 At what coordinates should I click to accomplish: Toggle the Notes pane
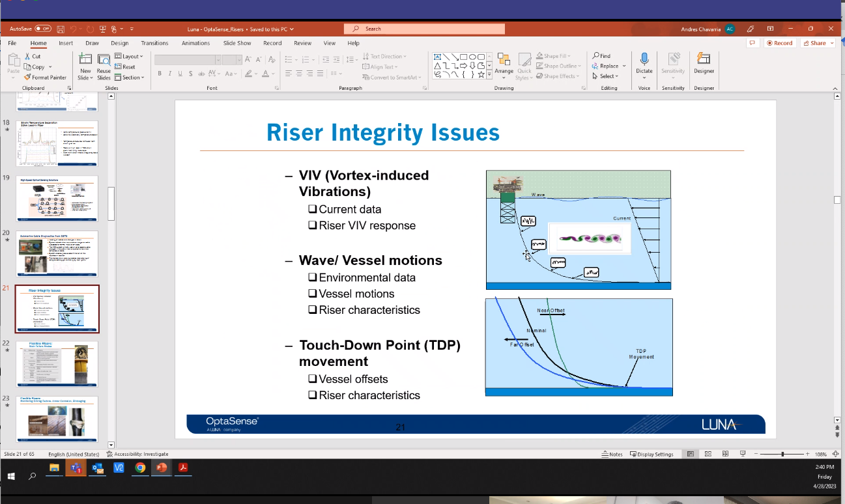612,455
